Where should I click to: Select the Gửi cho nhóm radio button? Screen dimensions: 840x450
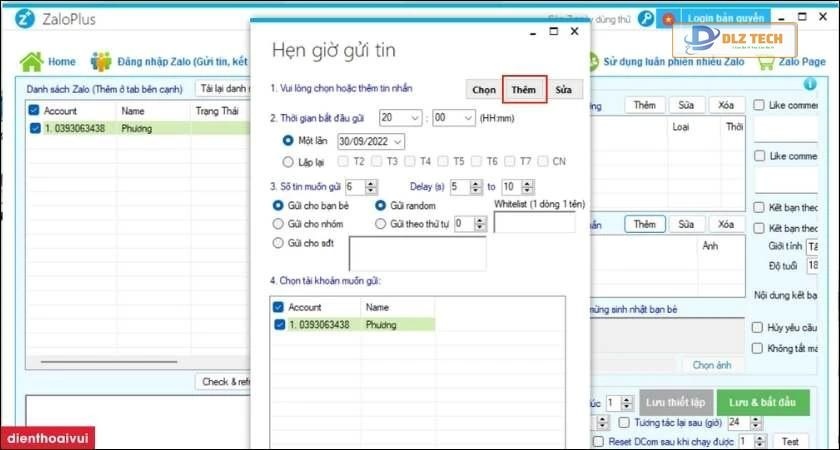point(279,224)
